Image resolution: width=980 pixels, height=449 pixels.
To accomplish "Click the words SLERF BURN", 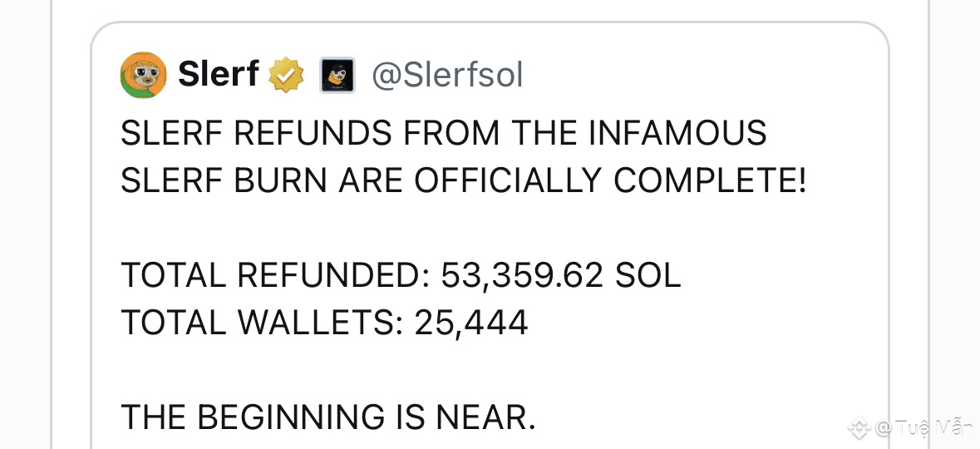I will click(x=224, y=182).
